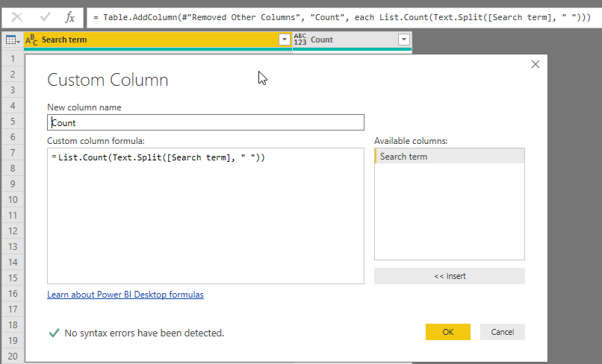Select Search term in Available columns list

click(449, 157)
